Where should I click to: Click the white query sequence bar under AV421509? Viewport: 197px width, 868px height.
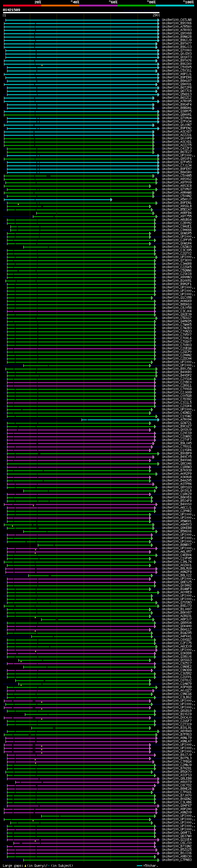click(81, 12)
